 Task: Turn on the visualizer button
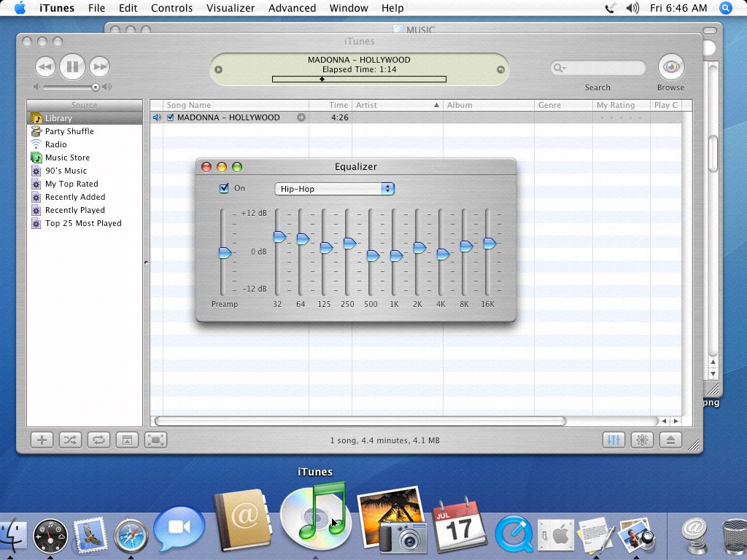(x=642, y=440)
